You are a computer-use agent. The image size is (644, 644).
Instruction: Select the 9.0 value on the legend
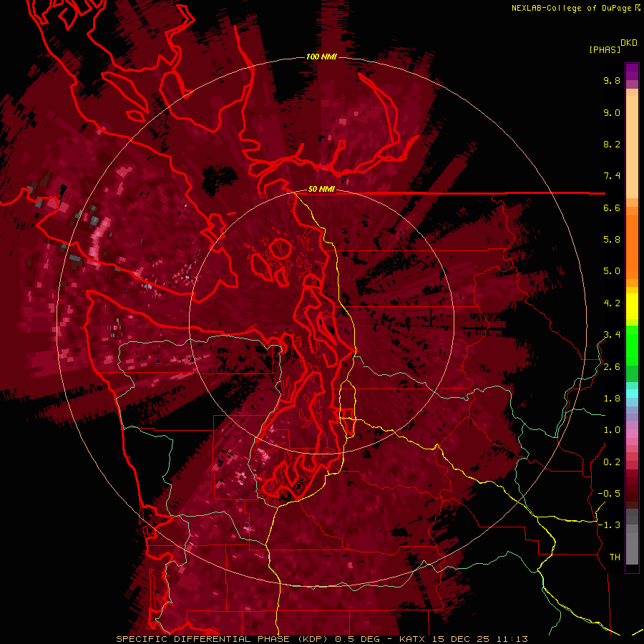tap(612, 112)
